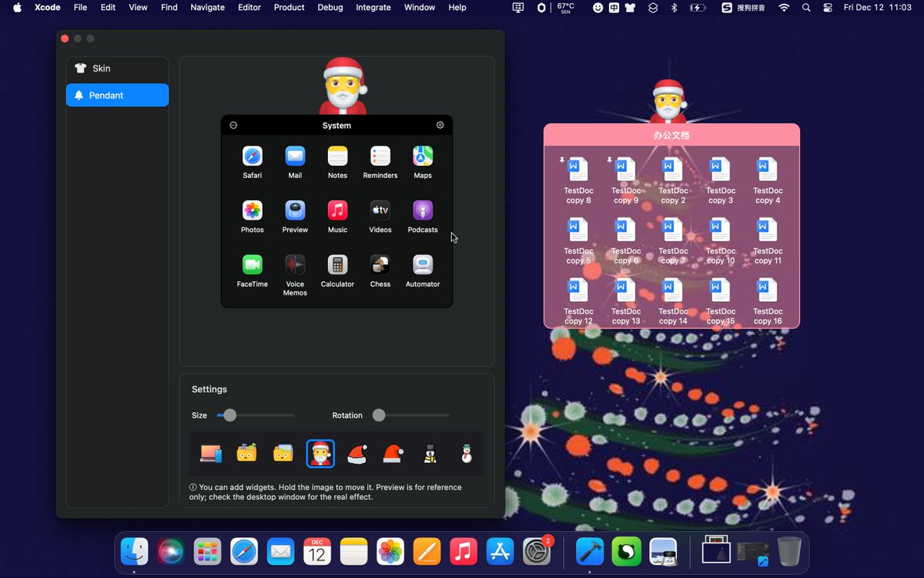The height and width of the screenshot is (578, 924).
Task: Open the Debug menu
Action: pos(330,7)
